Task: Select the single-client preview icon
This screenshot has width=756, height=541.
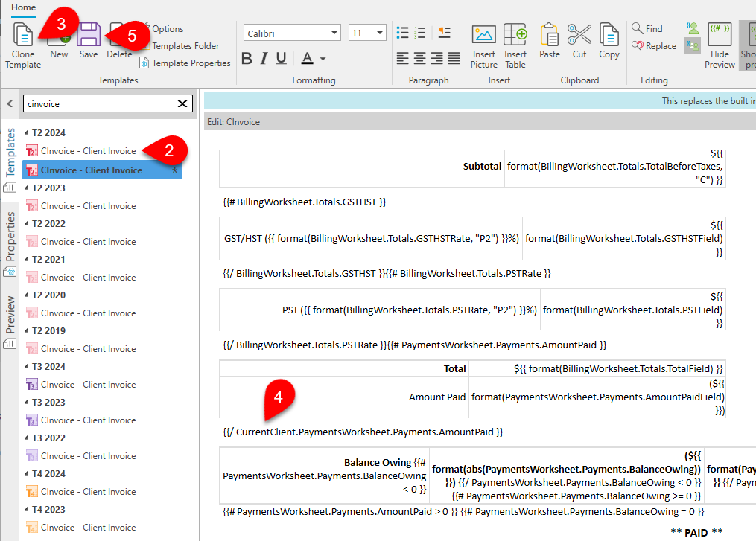Action: [693, 28]
